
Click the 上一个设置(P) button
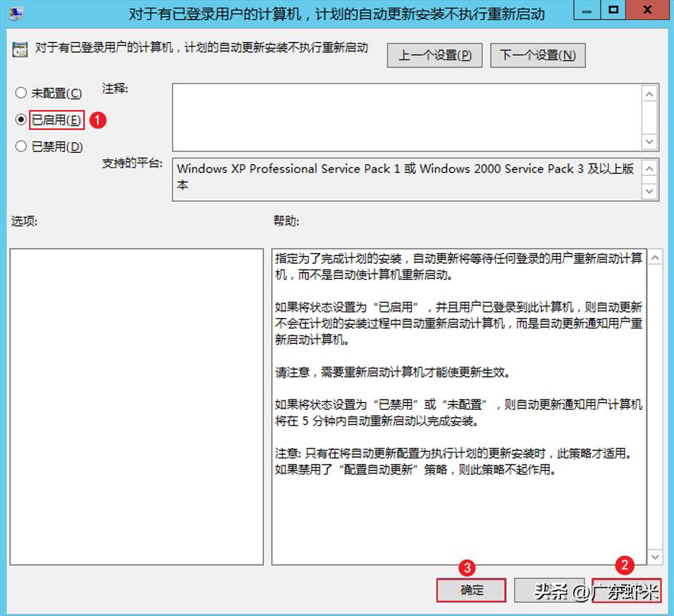434,54
